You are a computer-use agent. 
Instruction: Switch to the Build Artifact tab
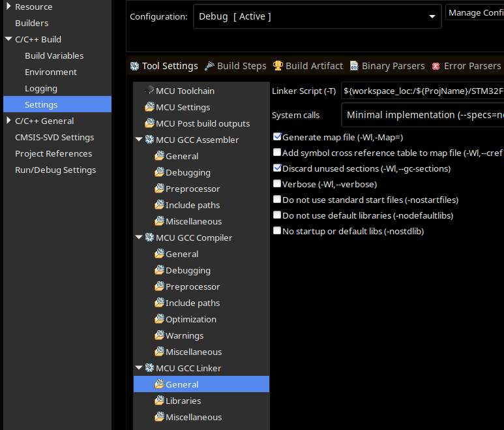point(308,66)
